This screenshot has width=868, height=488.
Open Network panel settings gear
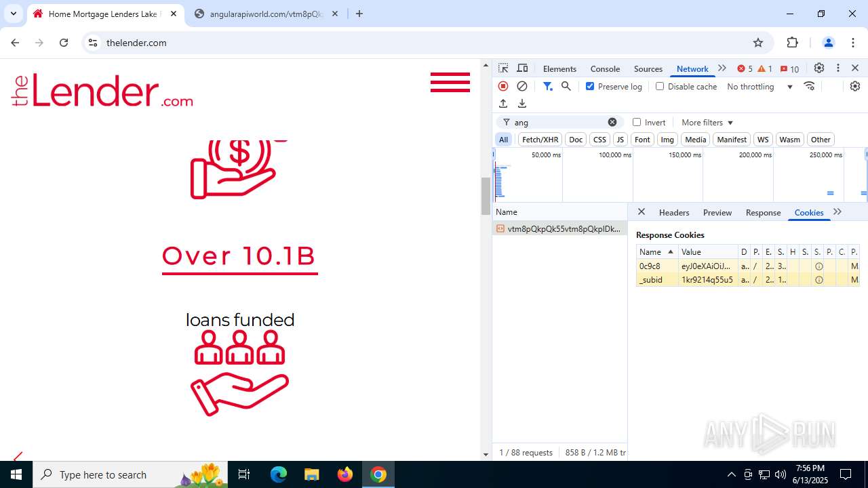854,86
